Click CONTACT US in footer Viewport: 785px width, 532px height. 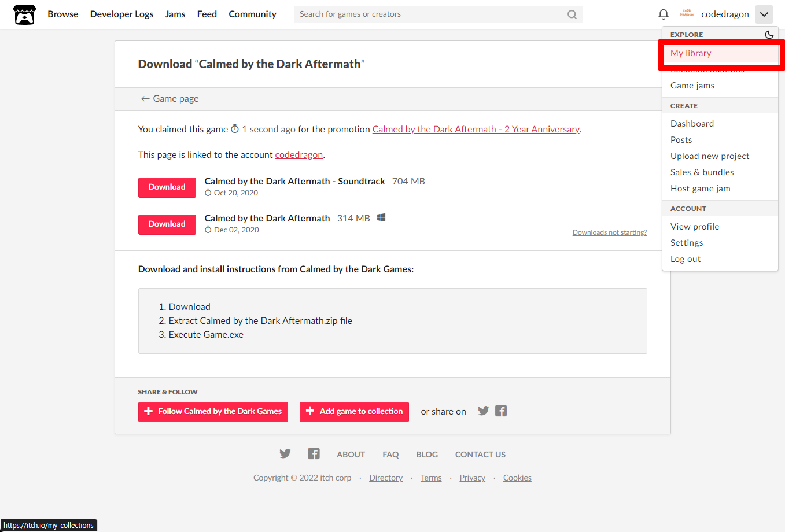480,455
